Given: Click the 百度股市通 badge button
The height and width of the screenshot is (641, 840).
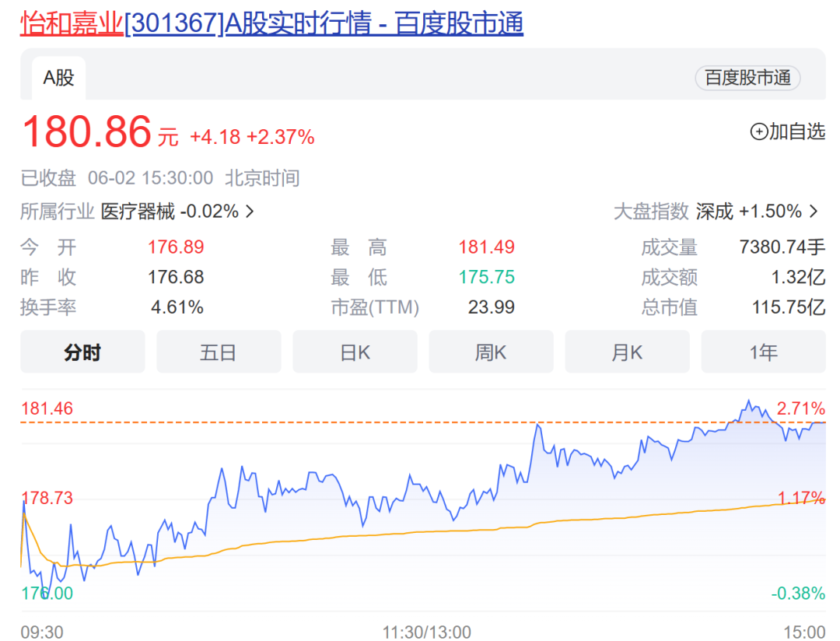Looking at the screenshot, I should [747, 78].
